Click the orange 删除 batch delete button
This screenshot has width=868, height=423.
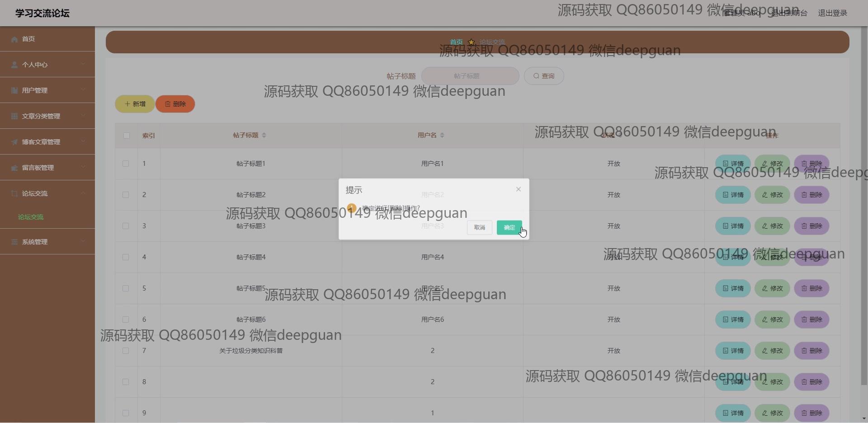[x=175, y=104]
